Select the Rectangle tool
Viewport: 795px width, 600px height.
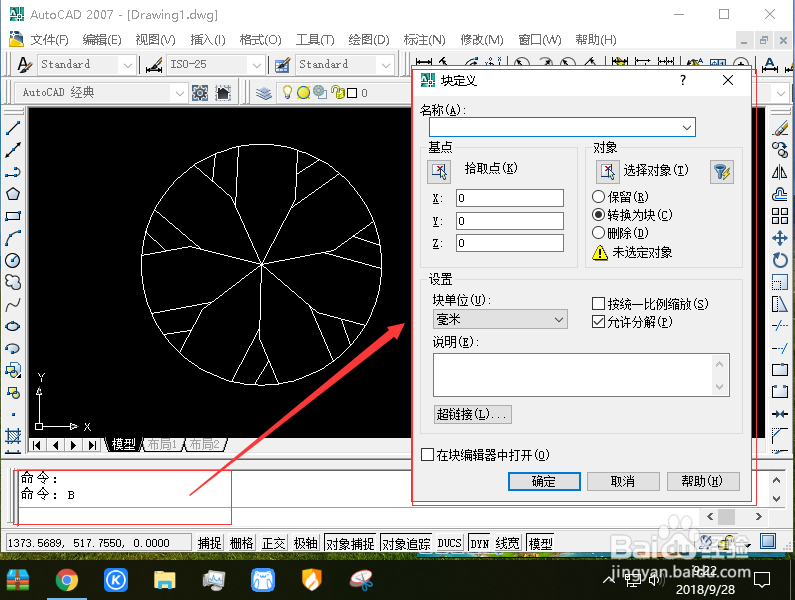(13, 216)
